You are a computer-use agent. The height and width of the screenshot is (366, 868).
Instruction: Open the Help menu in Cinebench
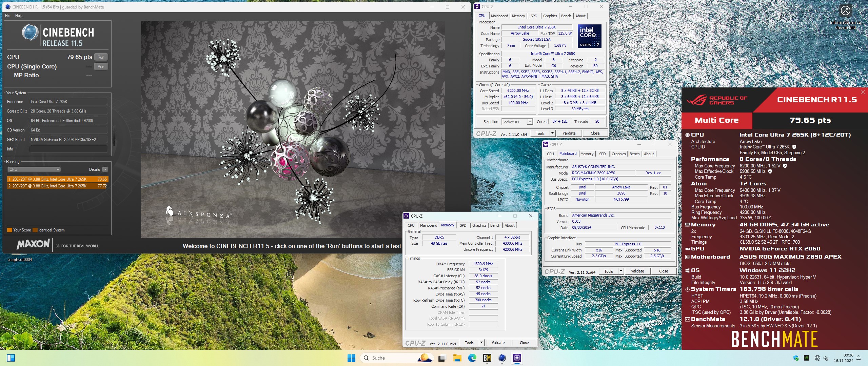19,16
